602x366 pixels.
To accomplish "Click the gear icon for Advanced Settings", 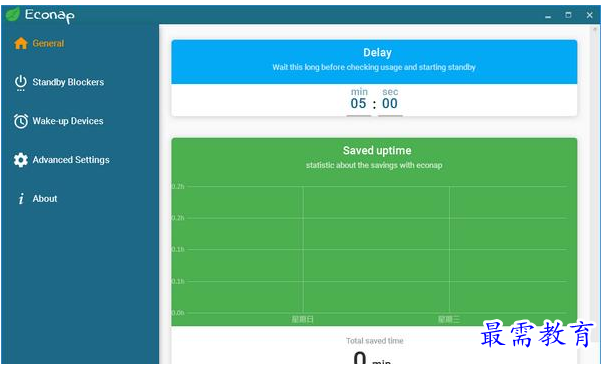I will [21, 160].
